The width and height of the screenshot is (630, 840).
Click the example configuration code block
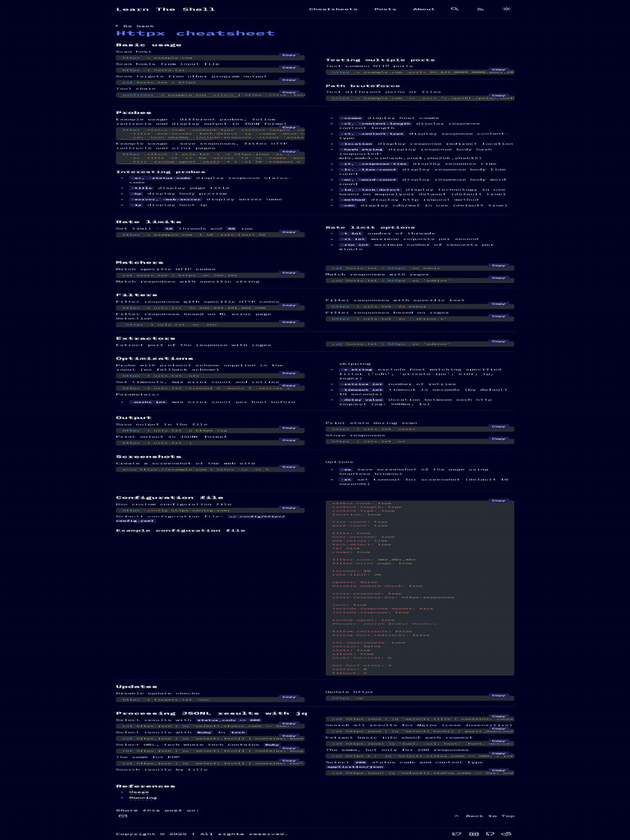click(420, 587)
